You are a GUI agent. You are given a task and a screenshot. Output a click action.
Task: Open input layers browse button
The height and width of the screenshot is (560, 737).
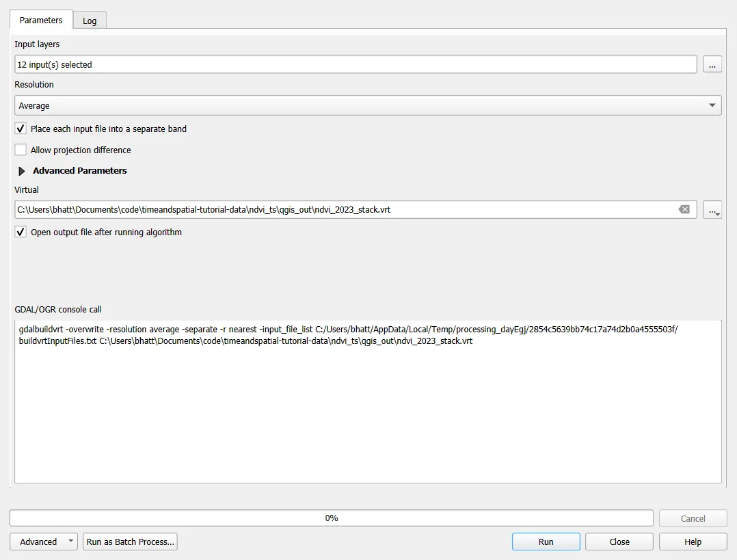point(712,64)
